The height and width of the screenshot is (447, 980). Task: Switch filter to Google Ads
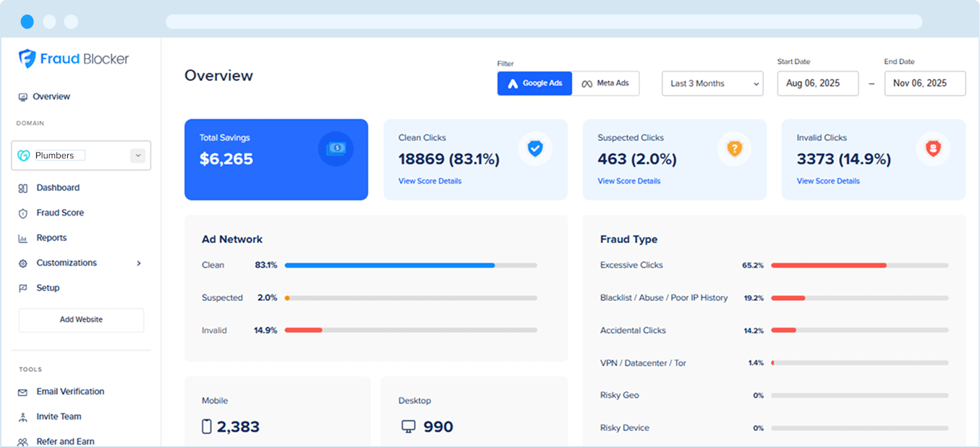click(x=534, y=83)
